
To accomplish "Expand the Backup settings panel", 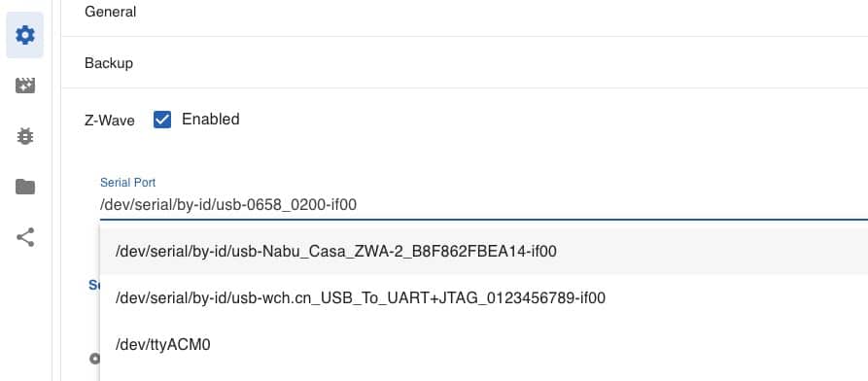I will point(465,62).
